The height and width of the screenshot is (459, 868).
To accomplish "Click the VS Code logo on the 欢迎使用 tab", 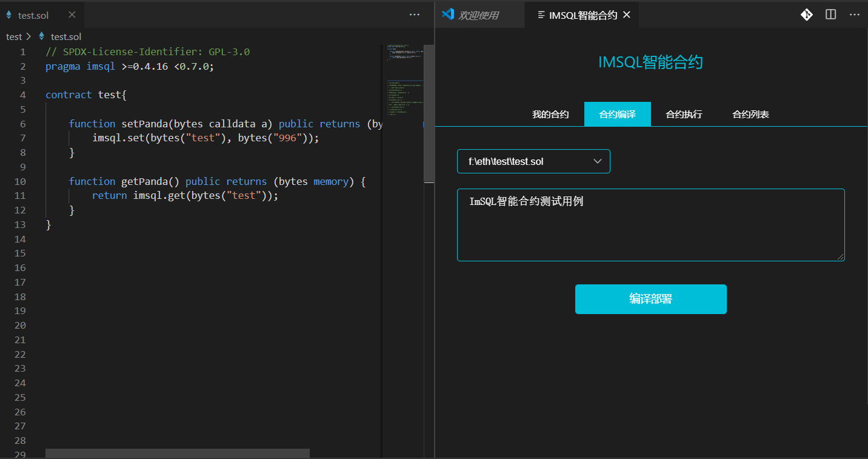I will coord(448,15).
